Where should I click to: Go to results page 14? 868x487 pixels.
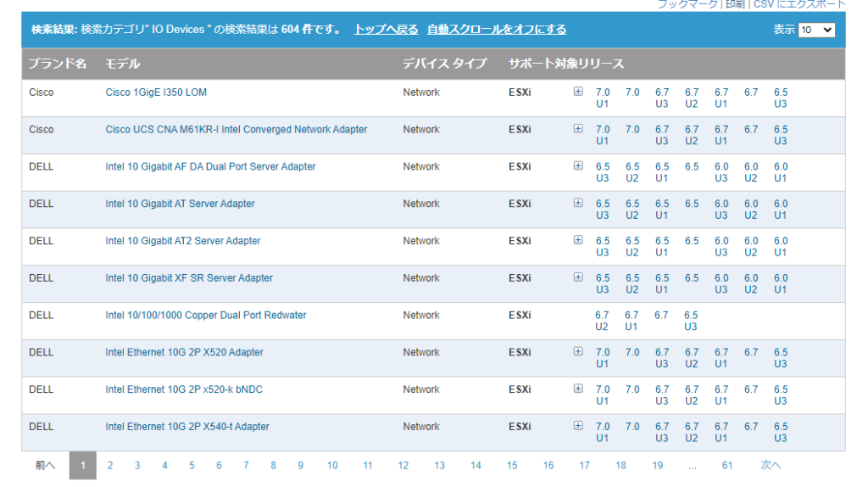tap(476, 466)
